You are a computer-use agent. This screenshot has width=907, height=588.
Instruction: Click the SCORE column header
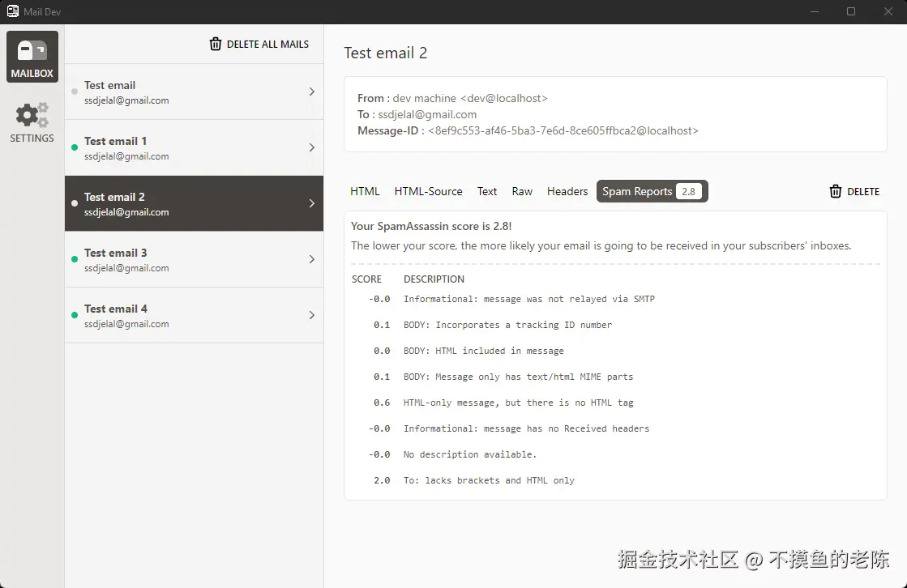(x=366, y=279)
